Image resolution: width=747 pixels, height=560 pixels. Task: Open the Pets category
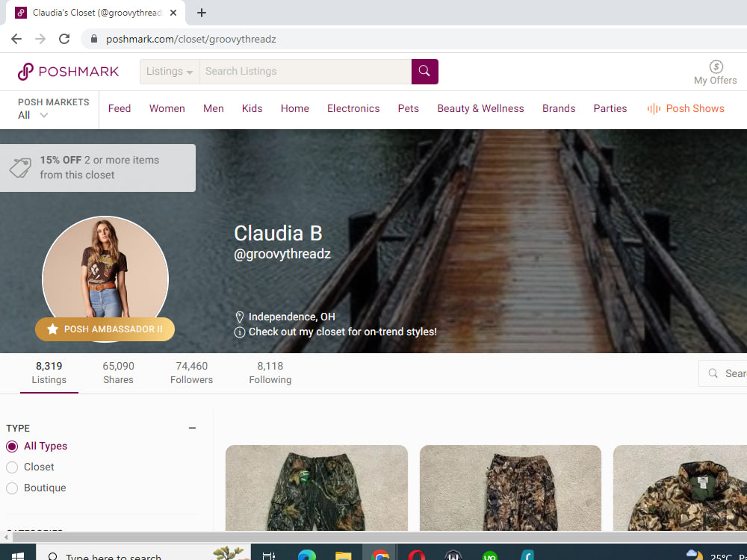tap(409, 108)
